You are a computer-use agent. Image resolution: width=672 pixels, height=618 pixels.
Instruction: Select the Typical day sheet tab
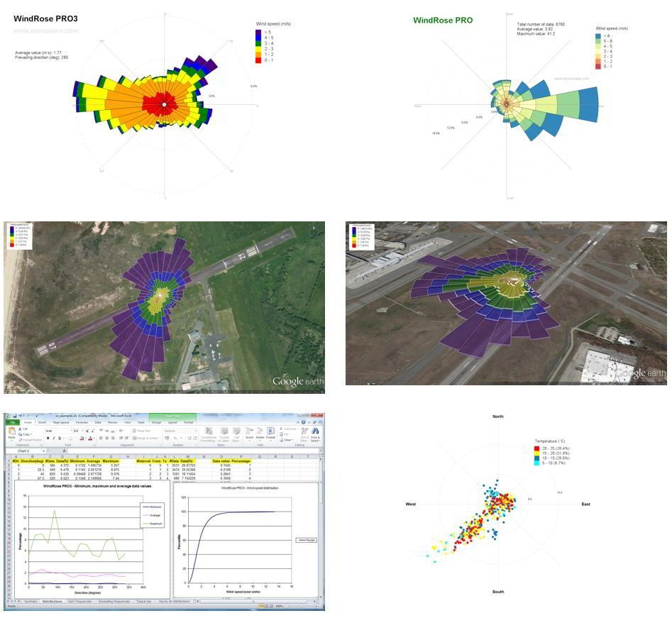click(144, 601)
